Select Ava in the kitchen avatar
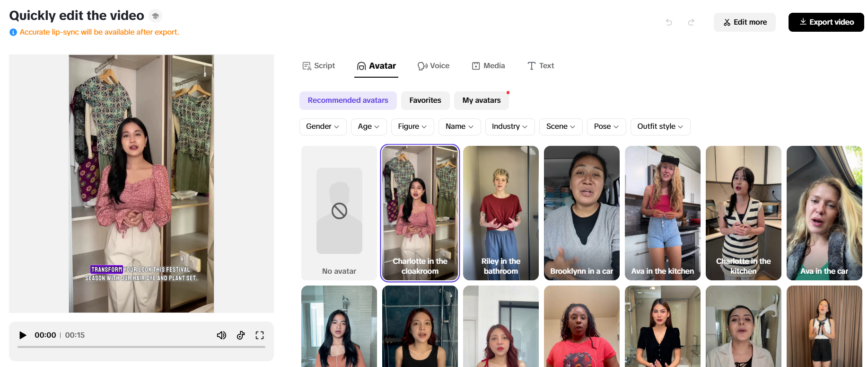 tap(663, 213)
